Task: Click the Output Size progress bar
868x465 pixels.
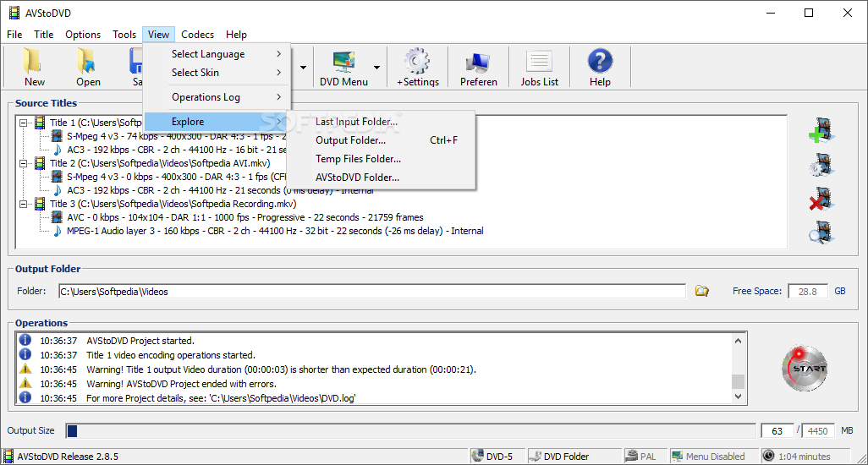Action: [x=411, y=430]
